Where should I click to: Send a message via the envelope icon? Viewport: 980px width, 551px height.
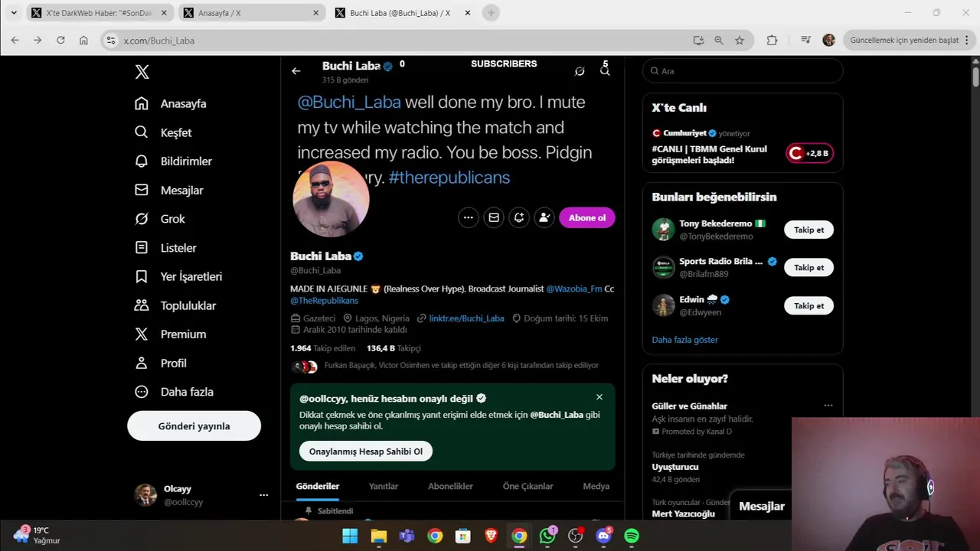click(x=494, y=217)
